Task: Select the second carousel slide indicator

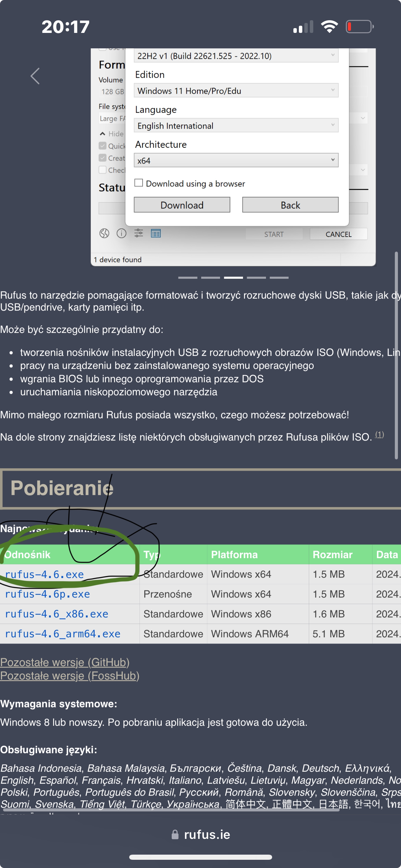Action: [x=210, y=277]
